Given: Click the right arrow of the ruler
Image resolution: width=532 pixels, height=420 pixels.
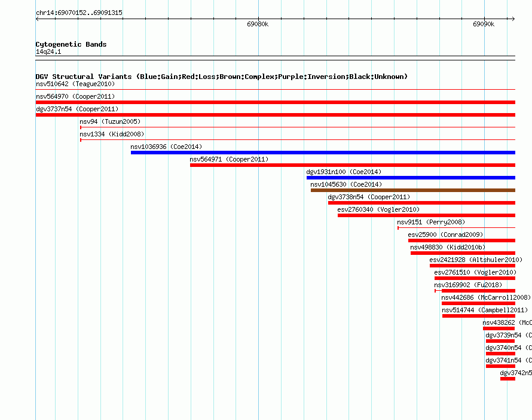Looking at the screenshot, I should pos(513,19).
